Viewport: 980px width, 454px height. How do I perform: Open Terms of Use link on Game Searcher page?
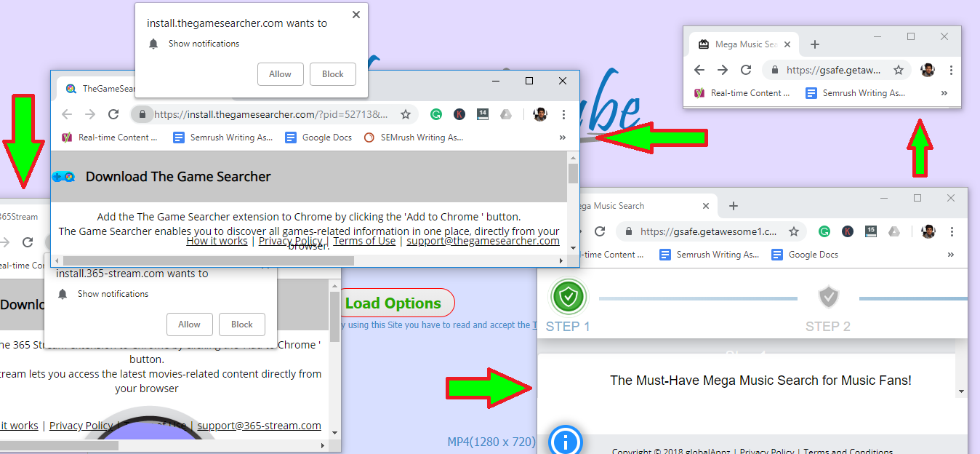pyautogui.click(x=364, y=241)
